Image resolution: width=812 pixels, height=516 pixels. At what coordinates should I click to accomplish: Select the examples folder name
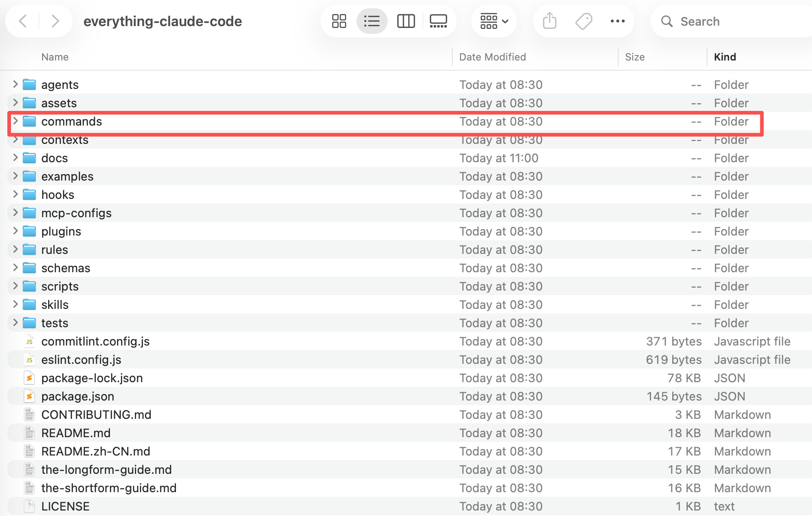point(67,176)
